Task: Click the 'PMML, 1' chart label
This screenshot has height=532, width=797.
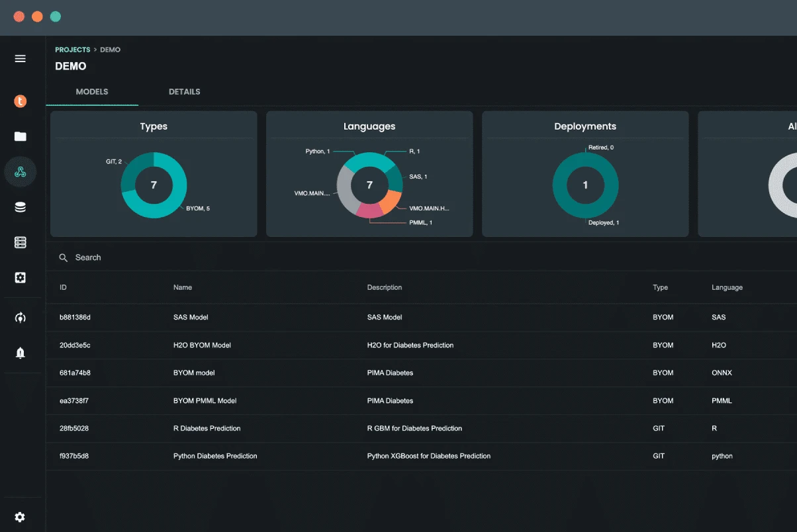Action: click(x=420, y=222)
